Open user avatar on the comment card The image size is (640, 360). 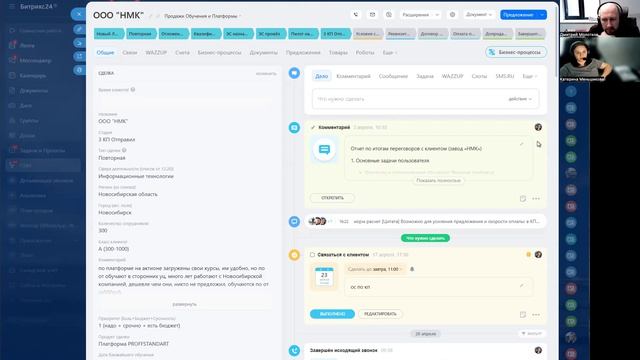click(x=538, y=127)
